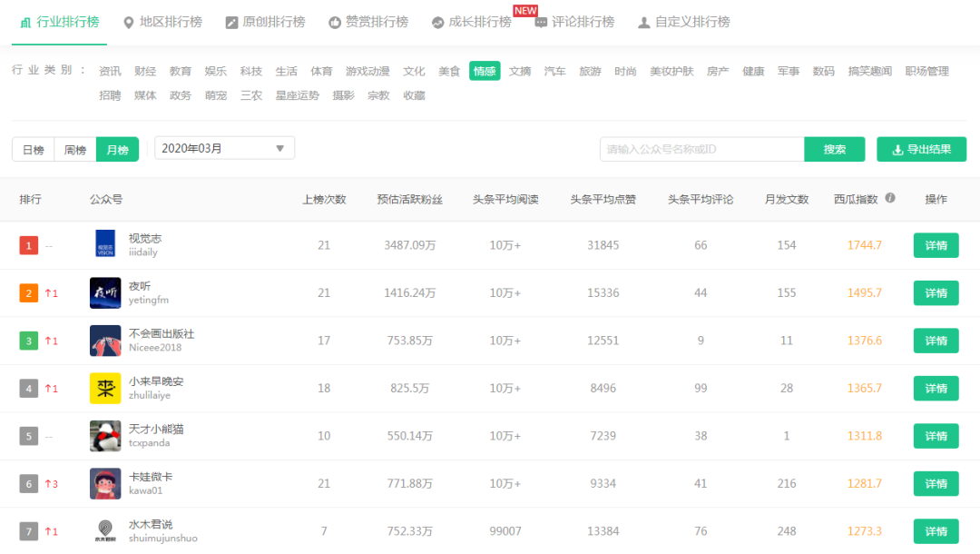Select the 月榜 monthly ranking toggle
The height and width of the screenshot is (554, 980).
pyautogui.click(x=118, y=149)
